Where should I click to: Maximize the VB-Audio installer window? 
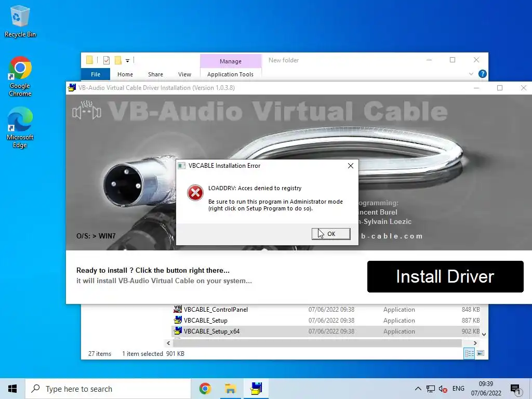(x=500, y=88)
